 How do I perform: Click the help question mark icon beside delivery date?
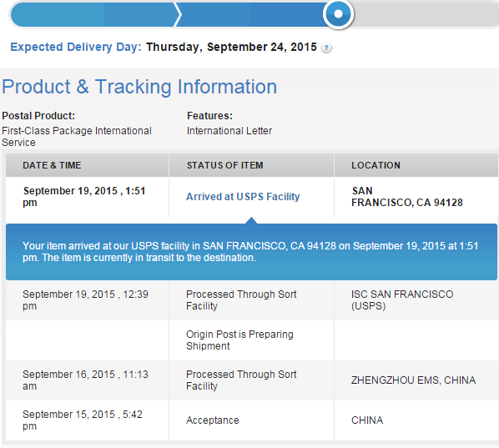[326, 48]
